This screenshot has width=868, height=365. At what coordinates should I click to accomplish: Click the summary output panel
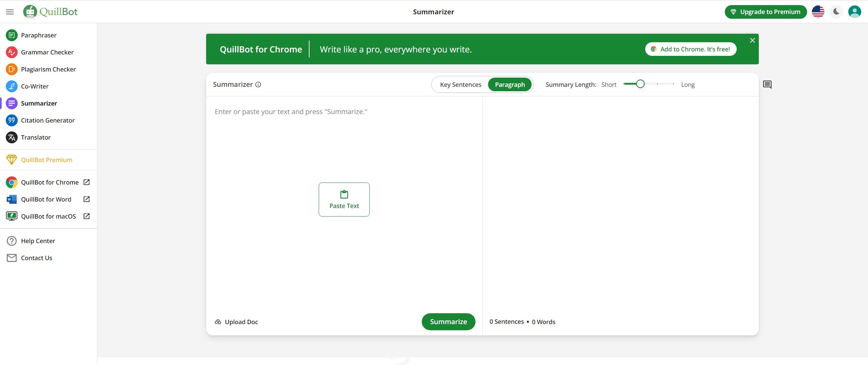click(x=620, y=204)
